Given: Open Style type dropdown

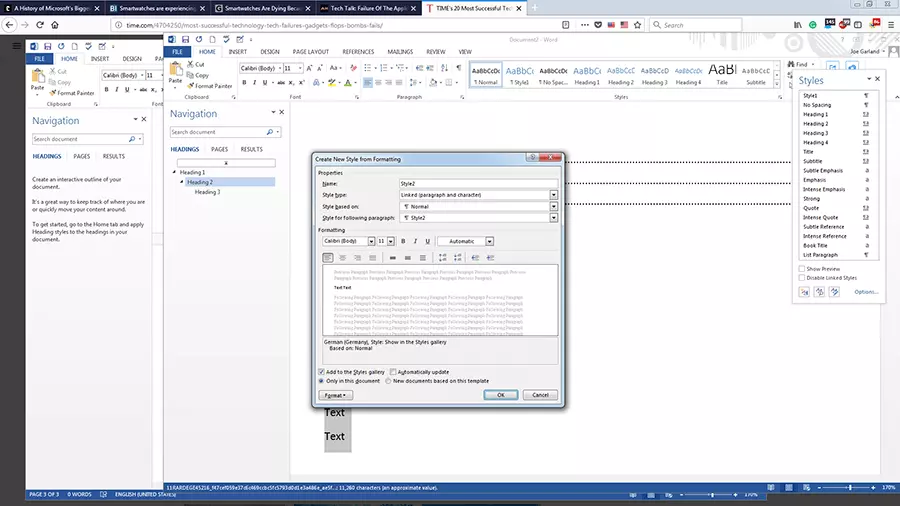Looking at the screenshot, I should pos(553,195).
